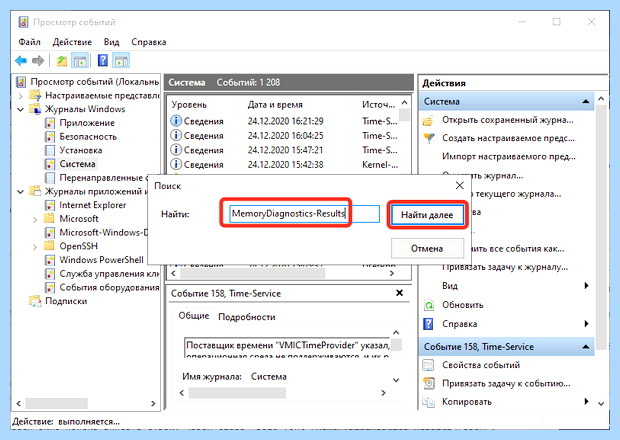Click Привязать задачу к журналу action
This screenshot has width=620, height=440.
[x=505, y=267]
